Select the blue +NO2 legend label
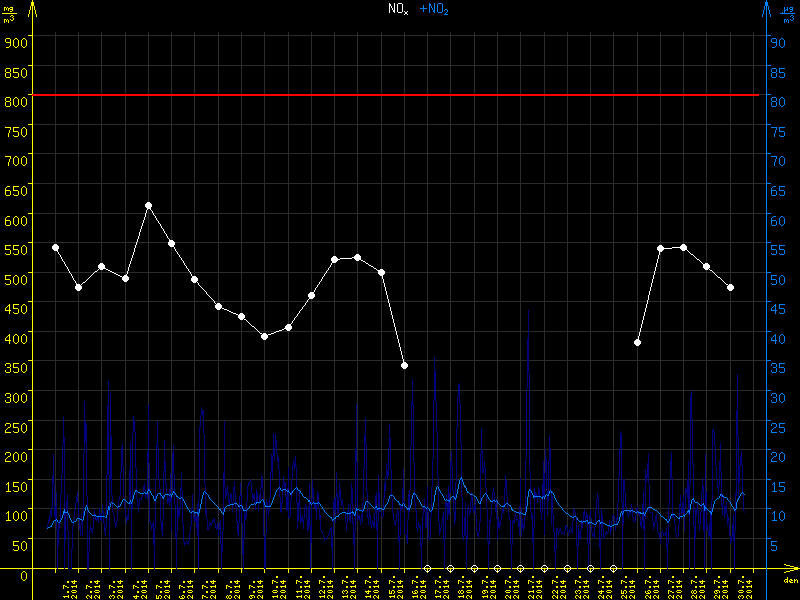 [434, 9]
